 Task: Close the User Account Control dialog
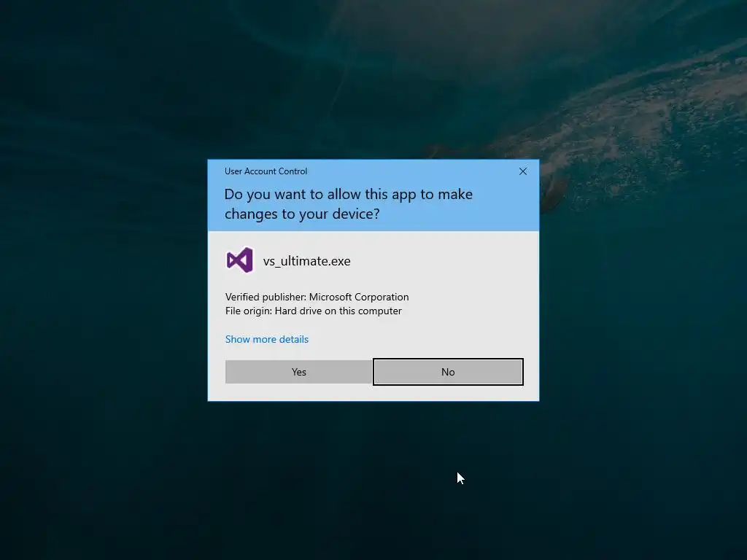click(522, 171)
